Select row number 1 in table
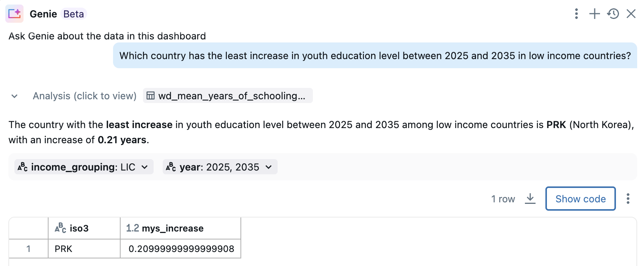 [28, 249]
